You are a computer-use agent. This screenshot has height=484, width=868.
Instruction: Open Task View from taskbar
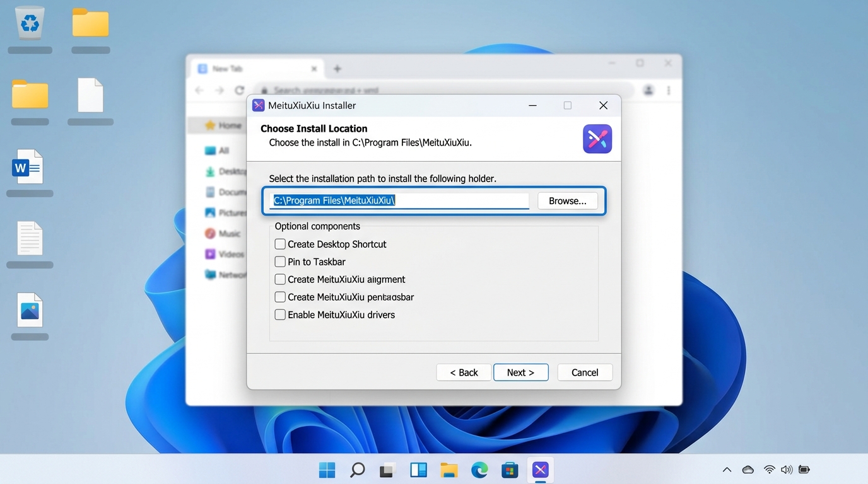tap(387, 470)
